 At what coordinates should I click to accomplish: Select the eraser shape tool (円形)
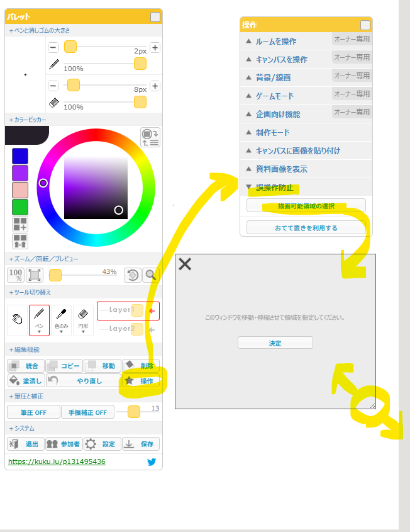click(84, 320)
